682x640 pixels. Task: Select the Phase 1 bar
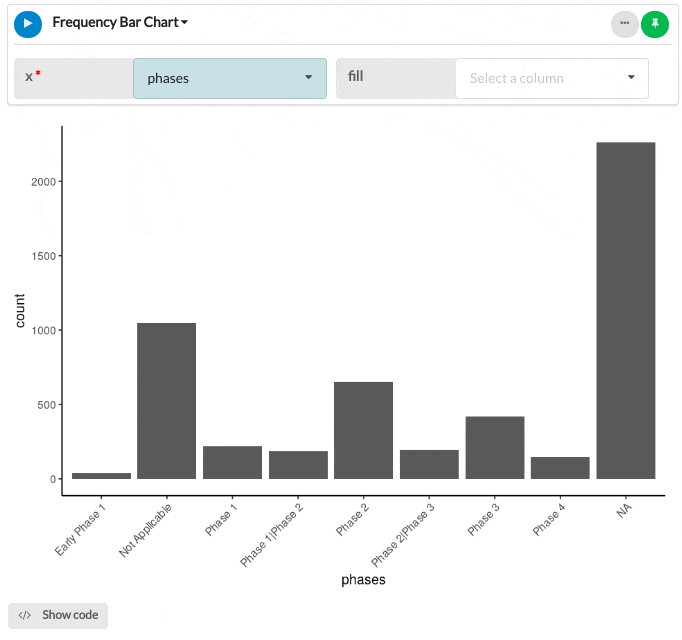coord(232,462)
